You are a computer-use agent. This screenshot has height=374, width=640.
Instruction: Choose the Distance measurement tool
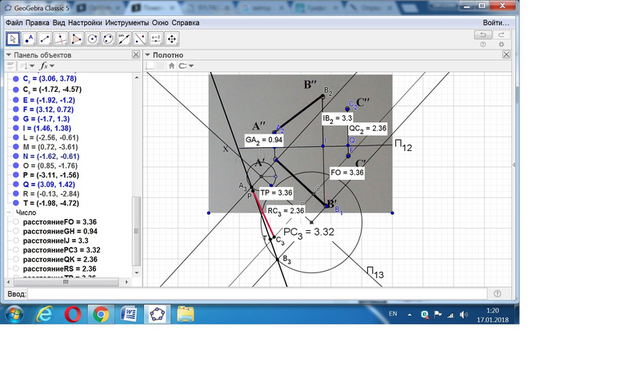(124, 39)
